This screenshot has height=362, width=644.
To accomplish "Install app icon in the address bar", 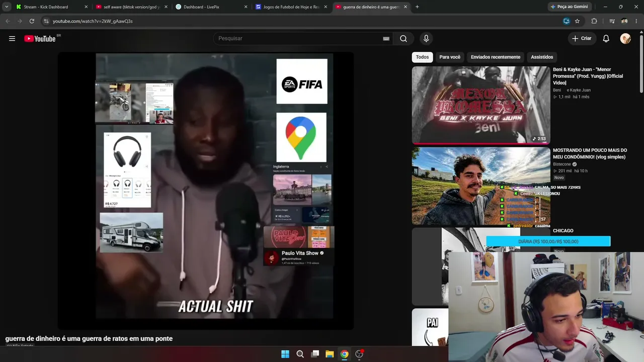I will [x=567, y=21].
